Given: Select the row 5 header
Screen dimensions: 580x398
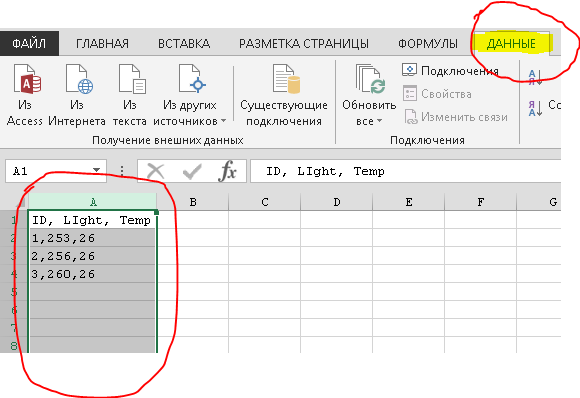Looking at the screenshot, I should [x=14, y=292].
